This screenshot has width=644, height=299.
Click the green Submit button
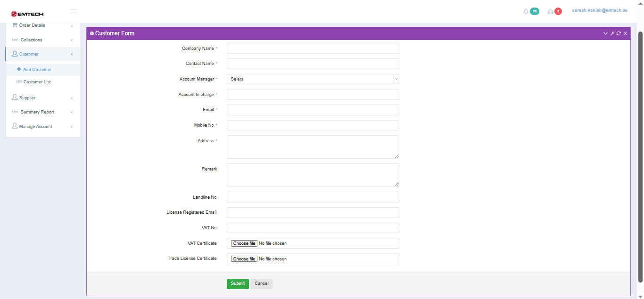coord(238,283)
